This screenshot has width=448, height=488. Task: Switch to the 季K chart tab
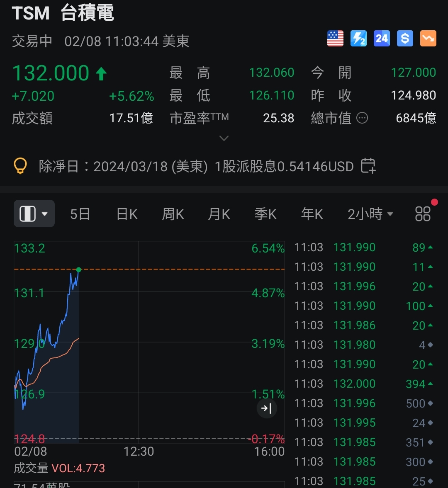[265, 214]
